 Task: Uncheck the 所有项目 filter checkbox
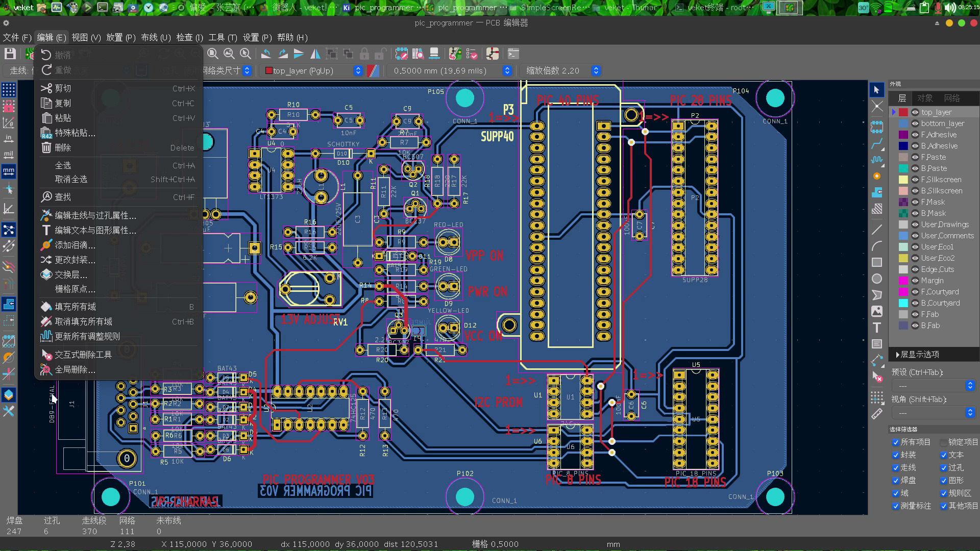[895, 442]
